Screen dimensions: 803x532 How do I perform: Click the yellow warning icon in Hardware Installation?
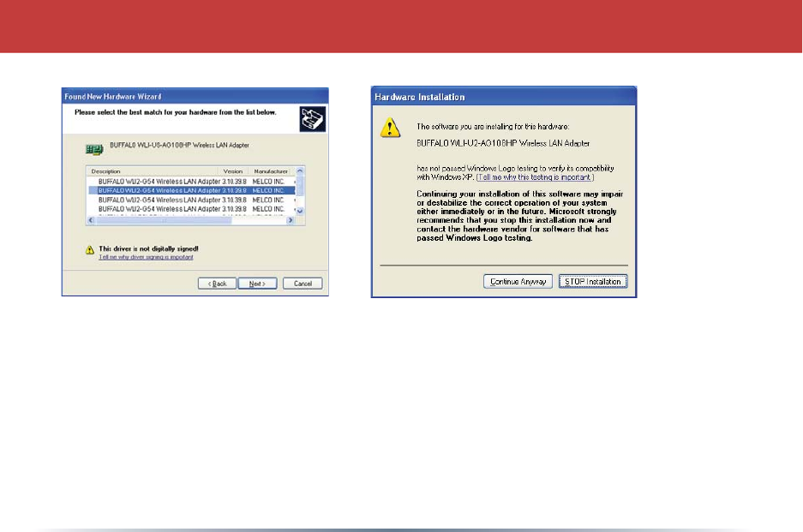(390, 128)
